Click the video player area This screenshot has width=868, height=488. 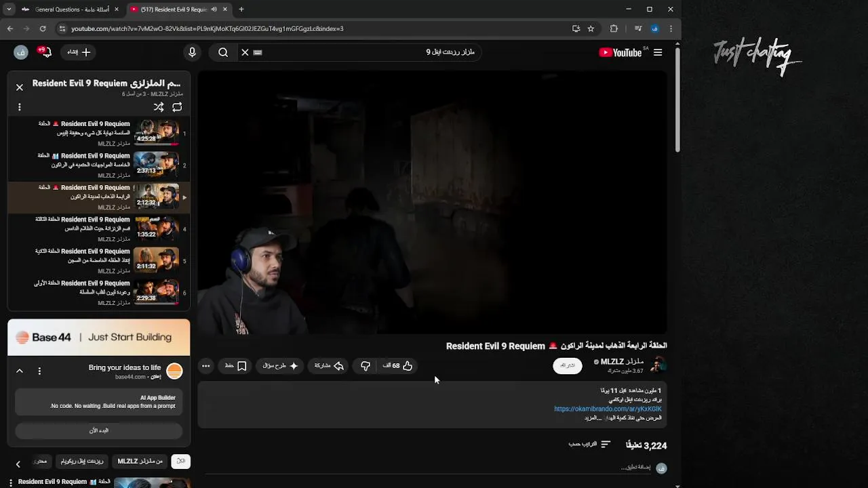[433, 203]
